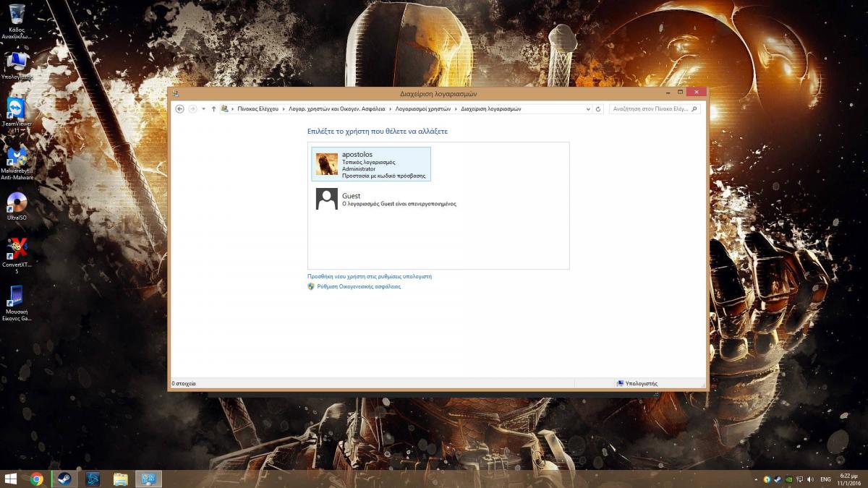Open the Family Safety settings link
The height and width of the screenshot is (488, 868).
pyautogui.click(x=358, y=286)
